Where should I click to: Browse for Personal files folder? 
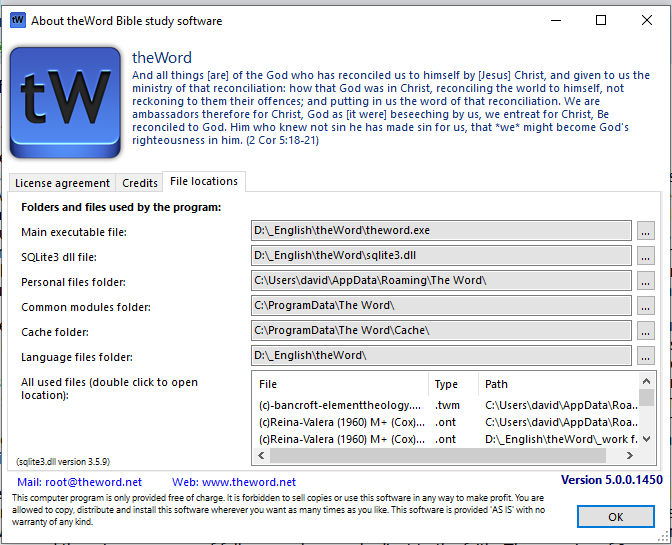(x=645, y=281)
